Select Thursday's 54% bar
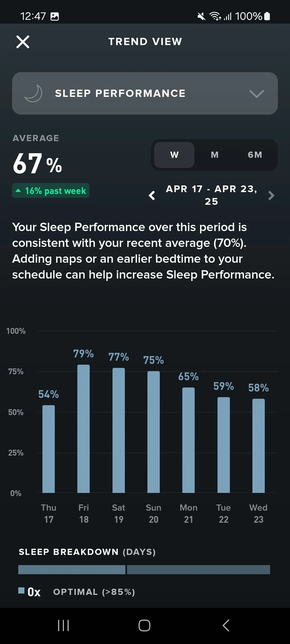This screenshot has height=644, width=290. coord(49,449)
